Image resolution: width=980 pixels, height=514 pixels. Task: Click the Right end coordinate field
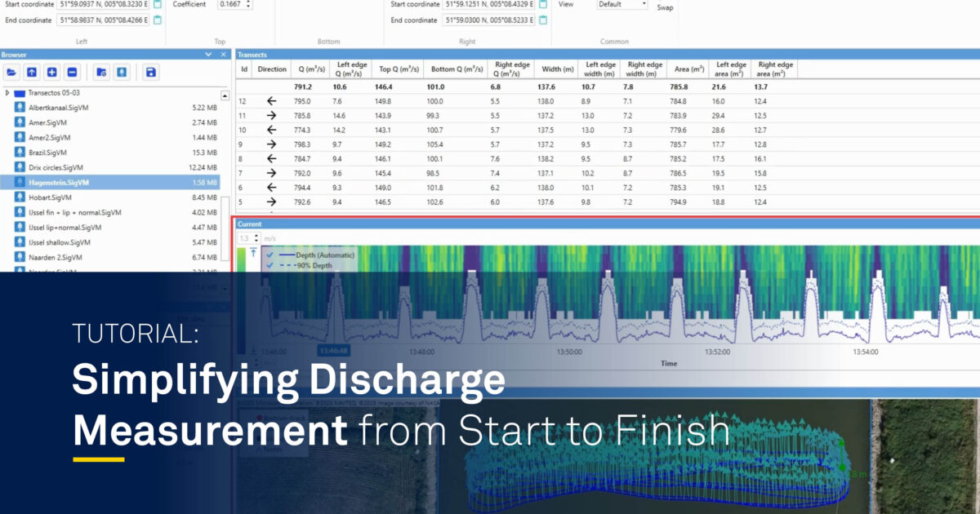point(489,20)
